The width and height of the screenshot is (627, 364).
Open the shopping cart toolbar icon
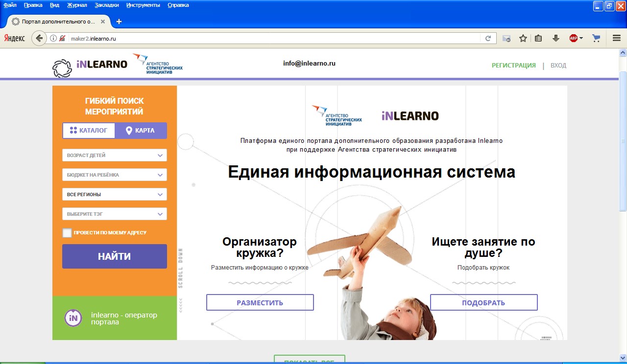596,38
